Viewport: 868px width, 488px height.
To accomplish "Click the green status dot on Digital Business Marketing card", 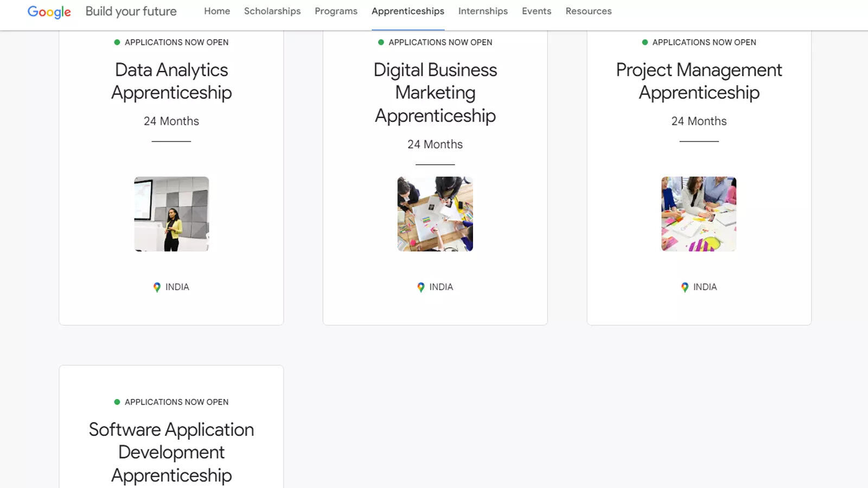I will [380, 42].
